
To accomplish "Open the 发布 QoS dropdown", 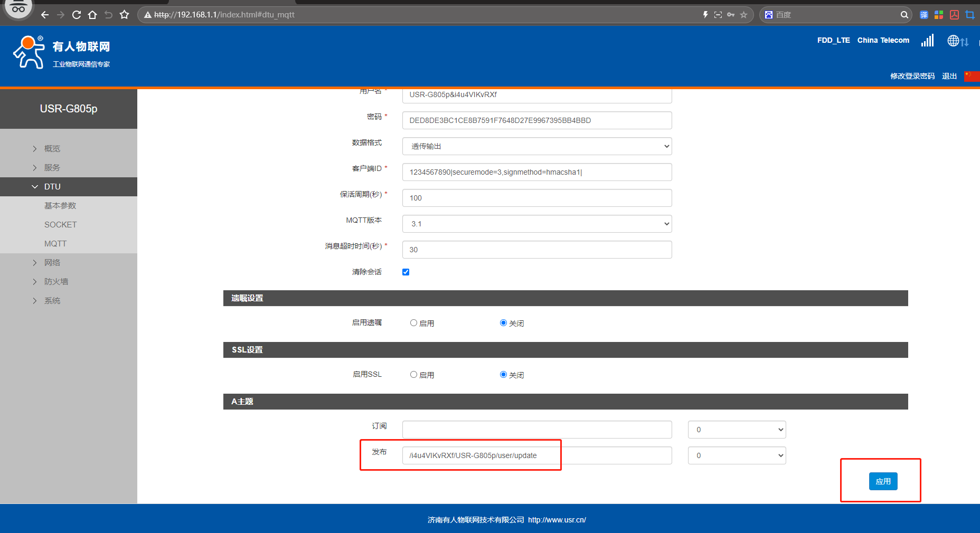I will pyautogui.click(x=737, y=455).
